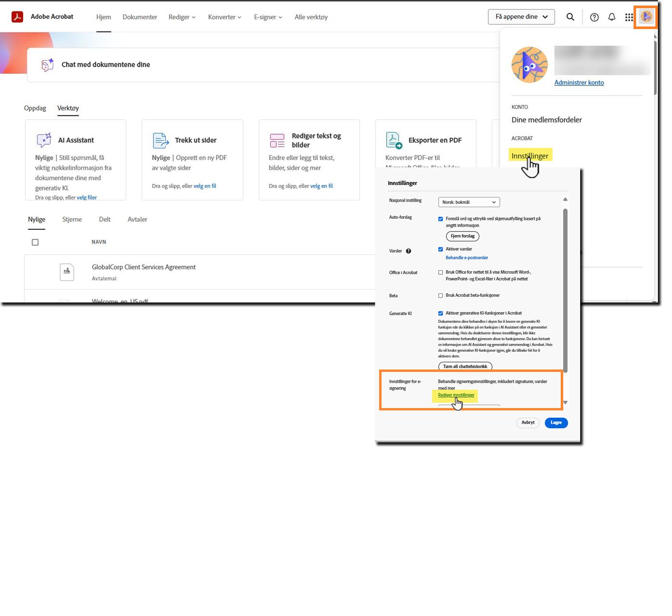Enable Bruk Acrobat beta-funksjoner checkbox
672x616 pixels.
click(440, 295)
